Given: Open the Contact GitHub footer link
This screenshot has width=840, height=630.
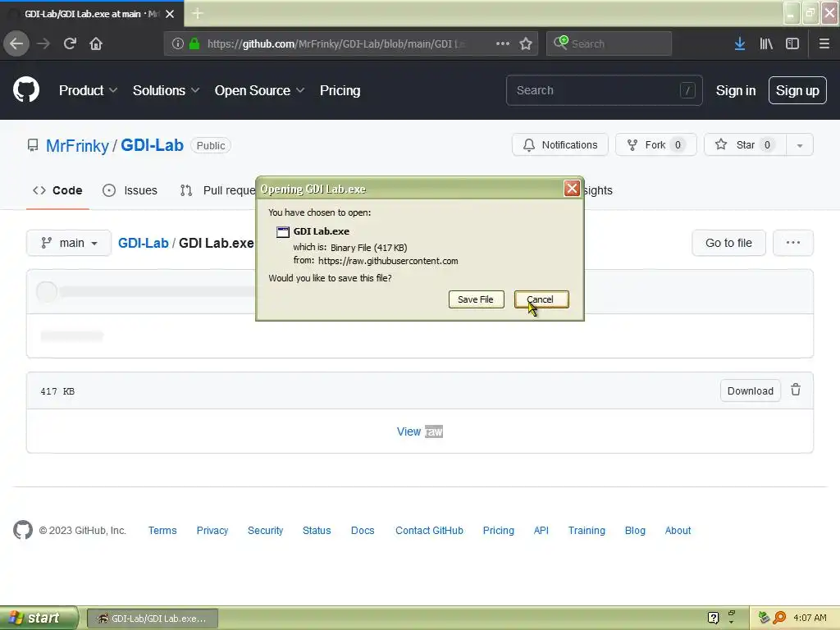Looking at the screenshot, I should 429,531.
